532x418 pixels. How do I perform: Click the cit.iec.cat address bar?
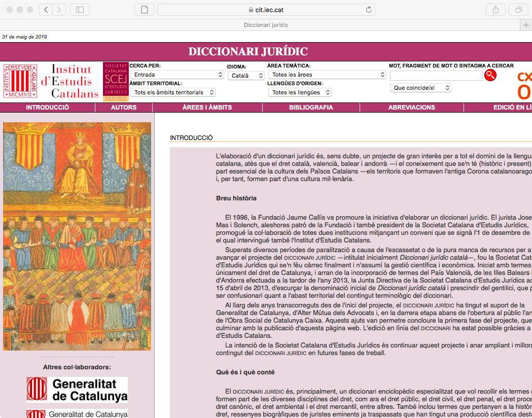(266, 10)
